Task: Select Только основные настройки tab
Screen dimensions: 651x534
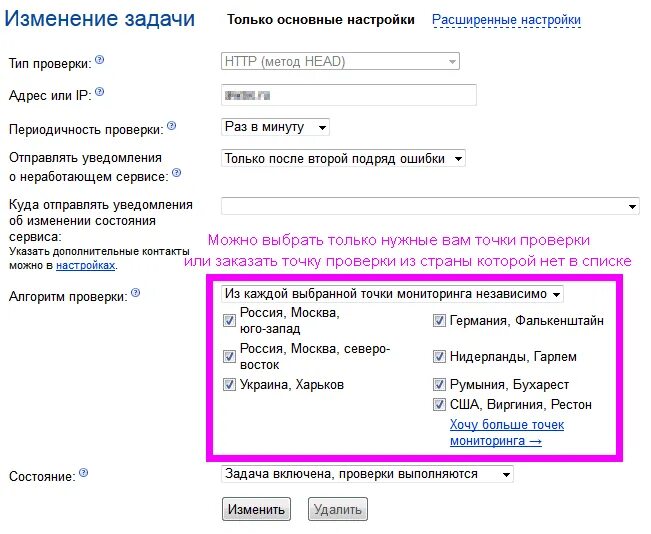Action: (x=321, y=20)
